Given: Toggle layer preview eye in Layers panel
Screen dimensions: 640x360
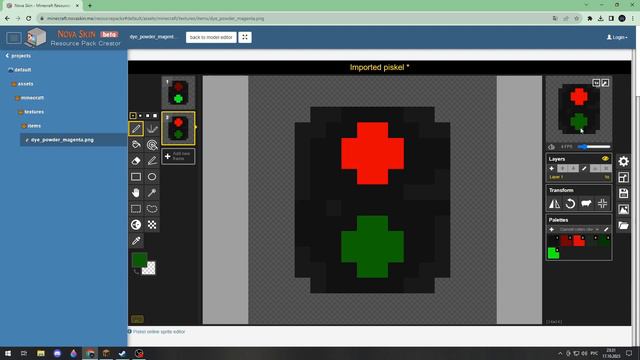Looking at the screenshot, I should (x=605, y=158).
